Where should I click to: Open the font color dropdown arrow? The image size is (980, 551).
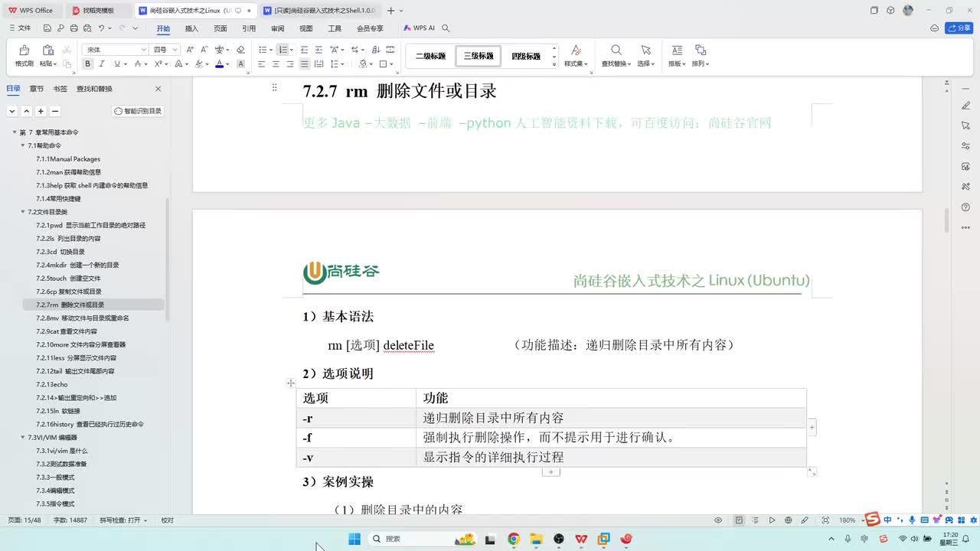(x=228, y=64)
